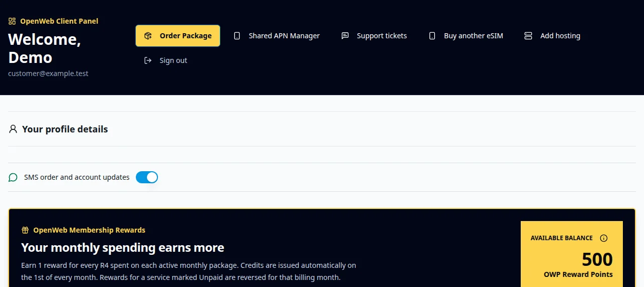644x287 pixels.
Task: Open the Order Package page
Action: pyautogui.click(x=178, y=36)
